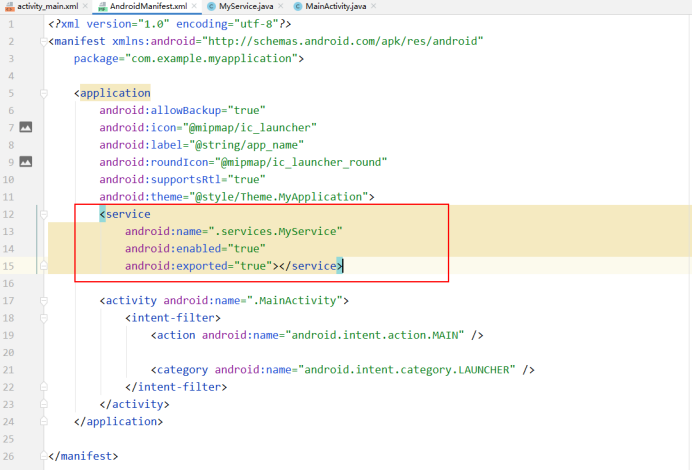The image size is (693, 471).
Task: Collapse the manifest tag fold on line 2
Action: pos(44,42)
